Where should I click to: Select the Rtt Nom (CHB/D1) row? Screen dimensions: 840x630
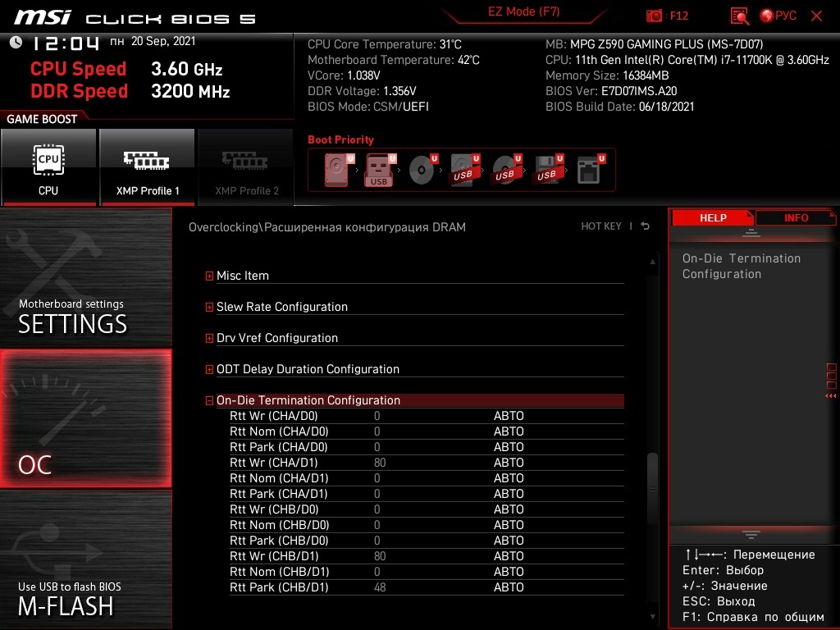[x=427, y=572]
